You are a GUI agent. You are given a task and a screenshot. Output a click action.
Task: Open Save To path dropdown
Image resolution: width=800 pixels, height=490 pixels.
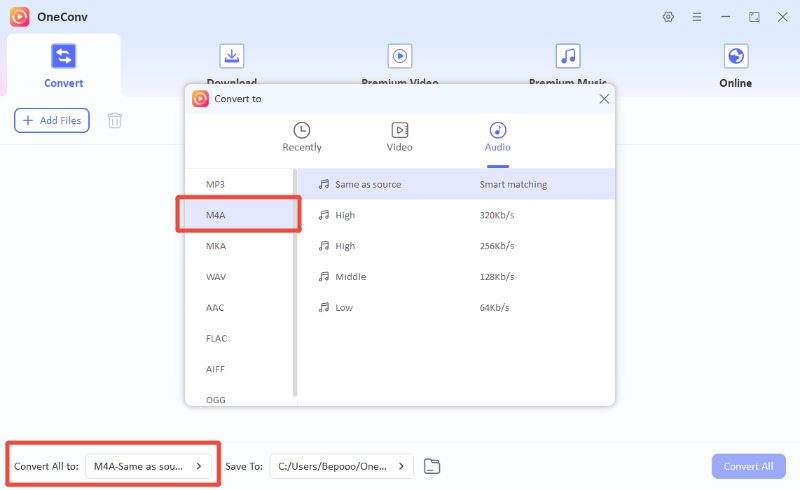tap(341, 466)
